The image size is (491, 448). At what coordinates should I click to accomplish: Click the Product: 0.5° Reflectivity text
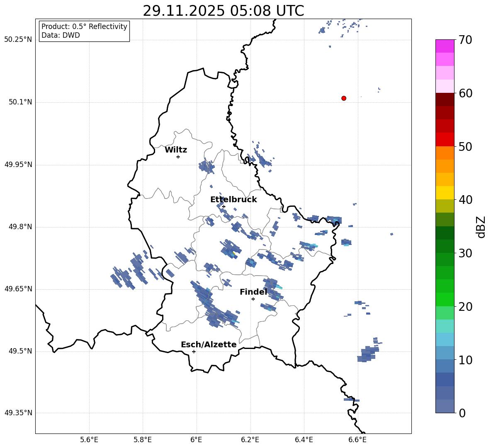tap(84, 27)
